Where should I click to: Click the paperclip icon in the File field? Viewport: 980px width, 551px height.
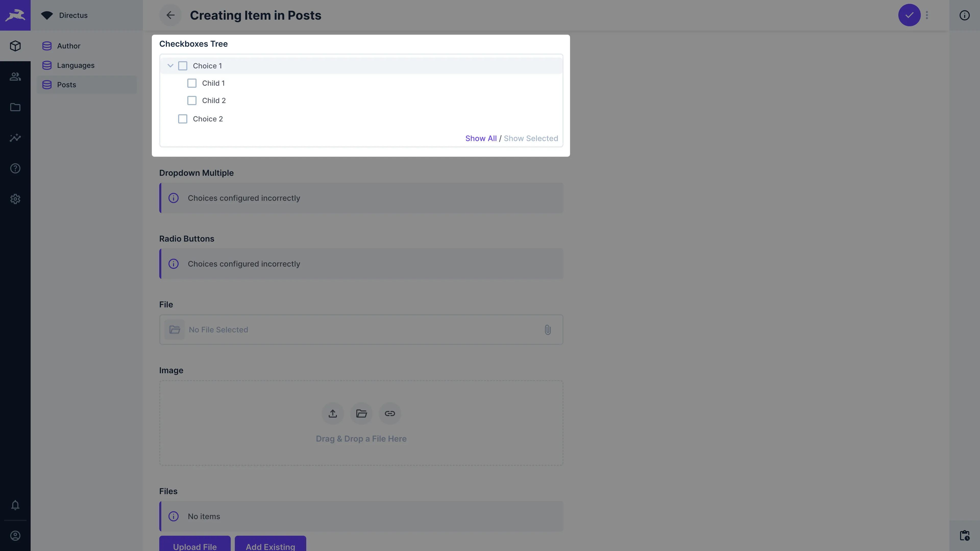[548, 330]
